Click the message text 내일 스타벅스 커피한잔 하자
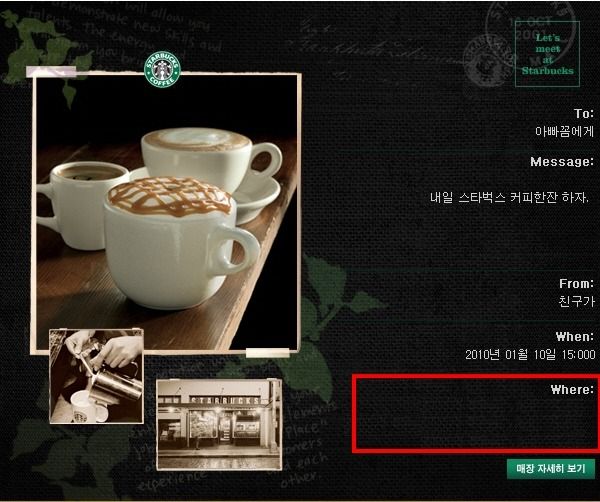The image size is (600, 502). pyautogui.click(x=509, y=197)
